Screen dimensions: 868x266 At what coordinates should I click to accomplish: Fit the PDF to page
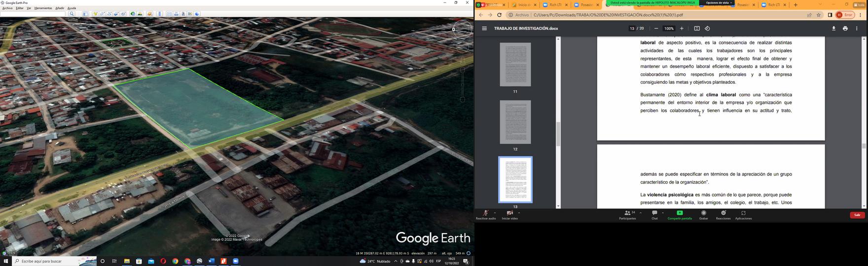tap(697, 29)
